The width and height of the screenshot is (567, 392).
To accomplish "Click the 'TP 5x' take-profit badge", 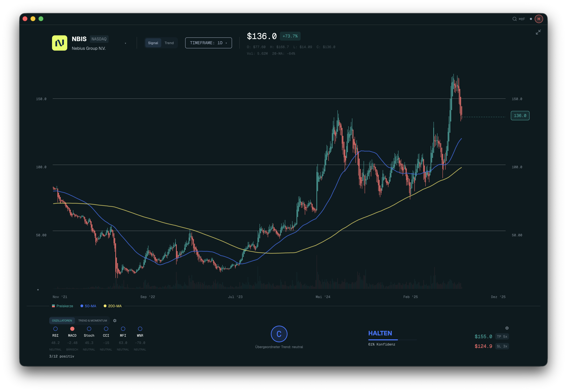I will pyautogui.click(x=502, y=337).
